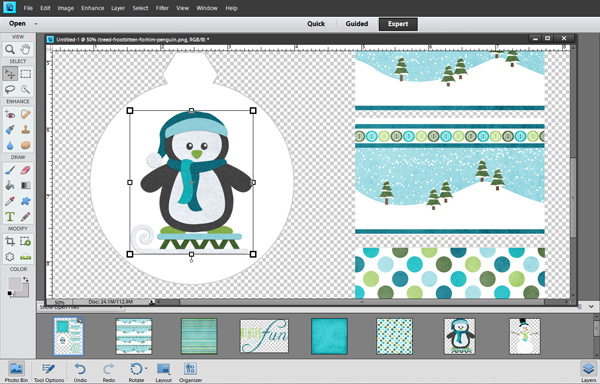The height and width of the screenshot is (384, 600).
Task: Toggle the Layers panel
Action: tap(589, 372)
